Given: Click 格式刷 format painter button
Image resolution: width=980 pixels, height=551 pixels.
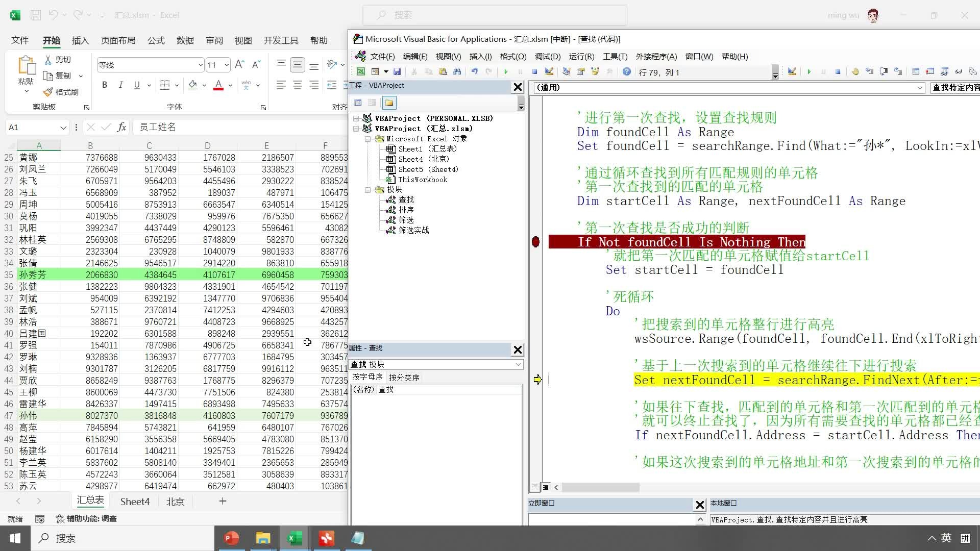Looking at the screenshot, I should pos(61,92).
